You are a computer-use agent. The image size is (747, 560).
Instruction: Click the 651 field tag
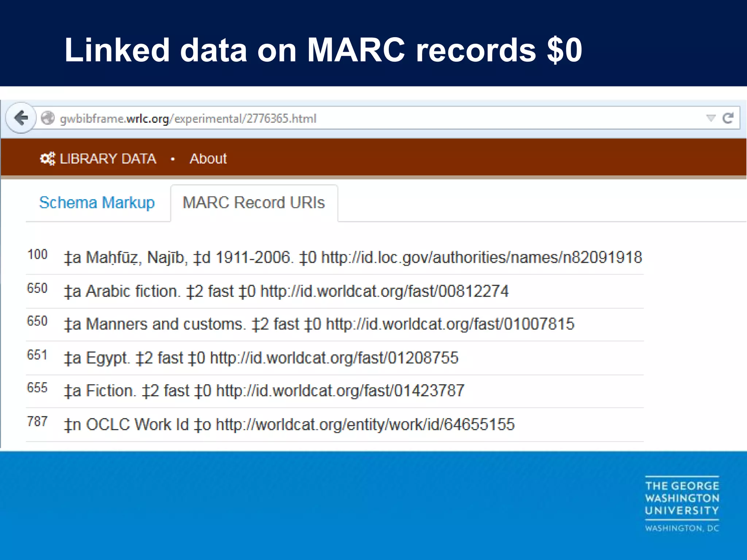coord(37,355)
